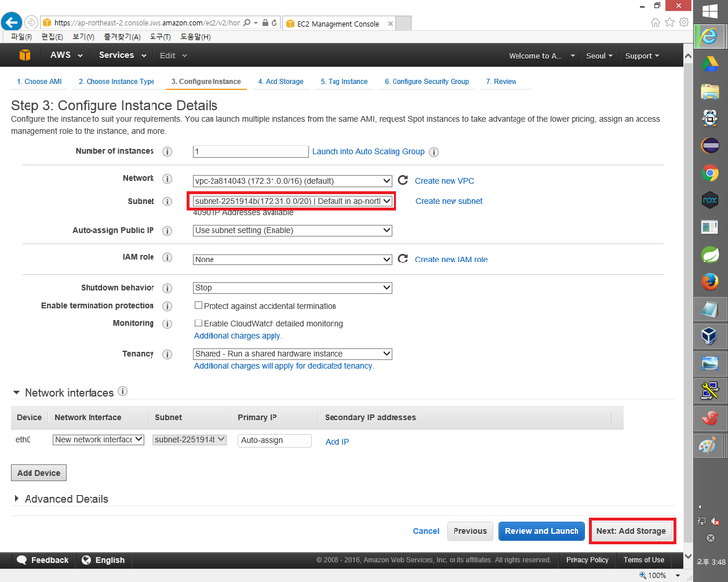
Task: Click the refresh icon beside the Network dropdown
Action: [x=402, y=181]
